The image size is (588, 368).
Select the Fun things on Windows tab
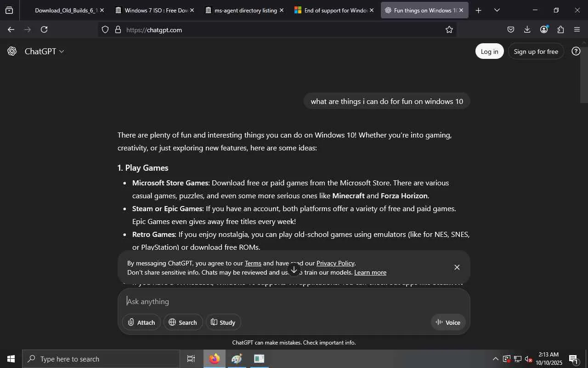(x=424, y=10)
